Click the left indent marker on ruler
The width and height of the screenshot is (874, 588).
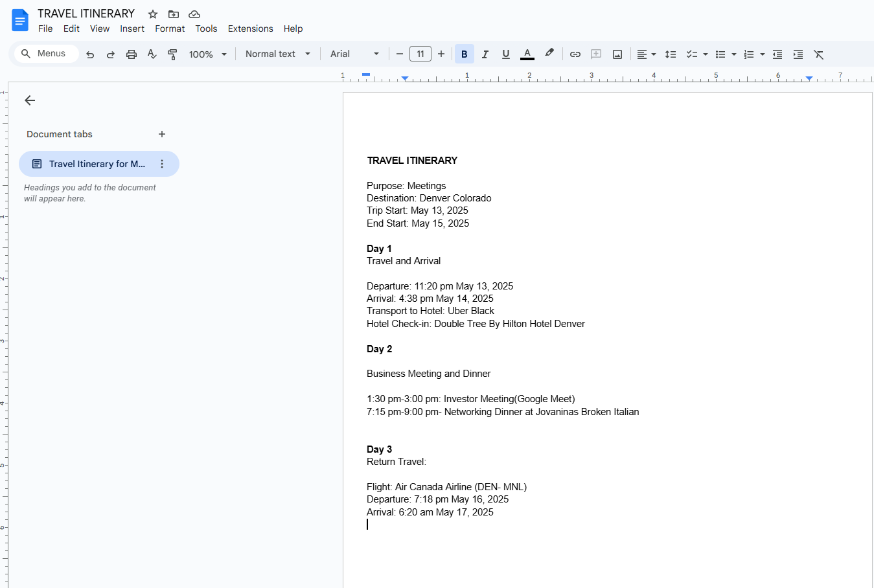(405, 78)
